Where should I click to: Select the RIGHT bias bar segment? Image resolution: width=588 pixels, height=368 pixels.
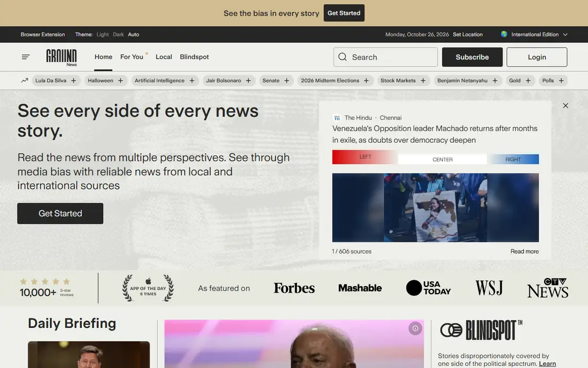[x=513, y=159]
